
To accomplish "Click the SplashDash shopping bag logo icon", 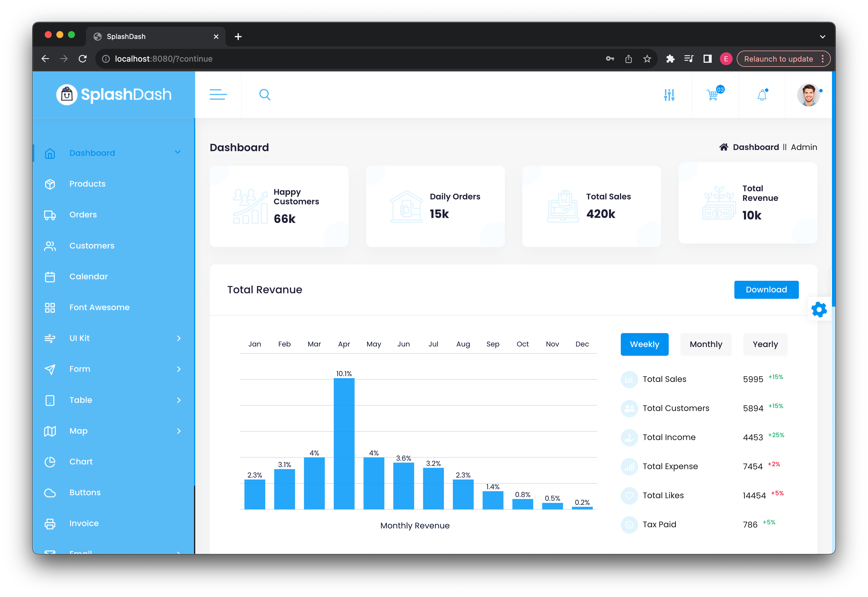I will (x=67, y=95).
